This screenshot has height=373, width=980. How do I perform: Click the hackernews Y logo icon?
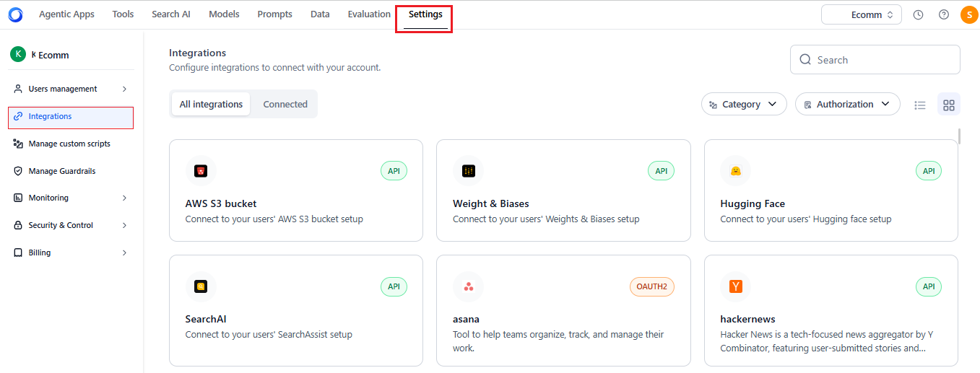coord(735,286)
